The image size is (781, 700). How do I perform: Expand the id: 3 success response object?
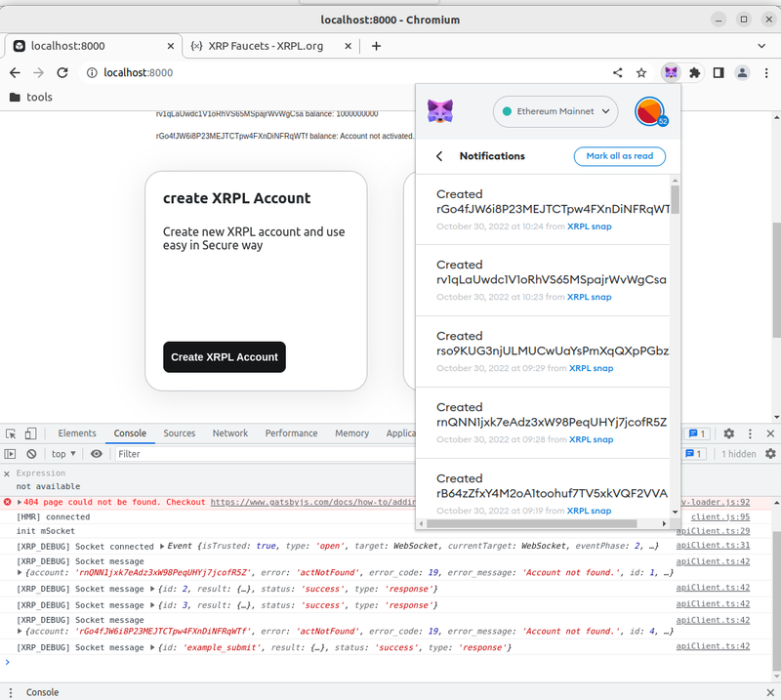[x=153, y=605]
